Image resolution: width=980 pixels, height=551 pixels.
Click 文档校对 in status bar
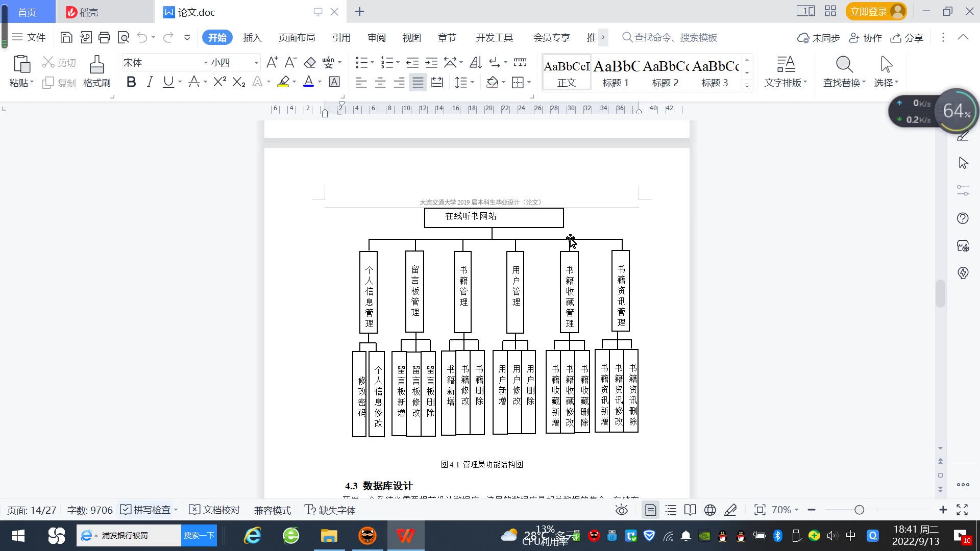click(x=214, y=510)
